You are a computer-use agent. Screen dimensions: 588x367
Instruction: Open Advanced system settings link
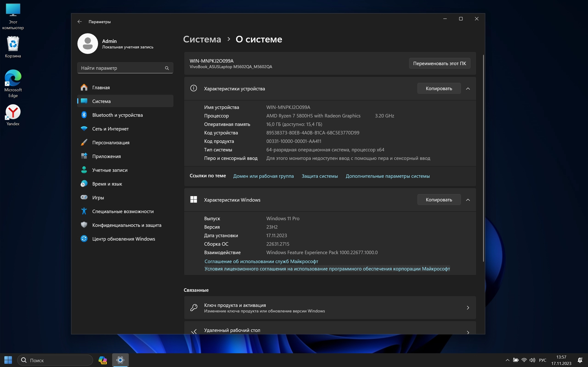[387, 176]
